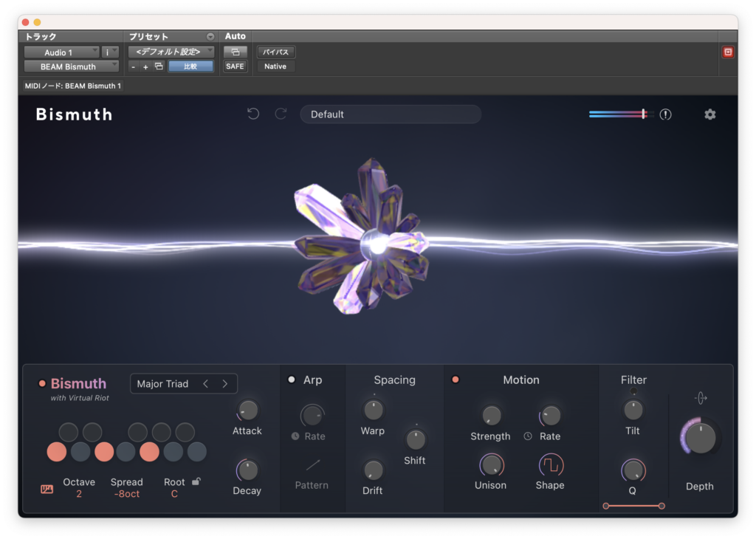Toggle the third salmon note circle
Screen dimensions: 756x539
pos(149,452)
